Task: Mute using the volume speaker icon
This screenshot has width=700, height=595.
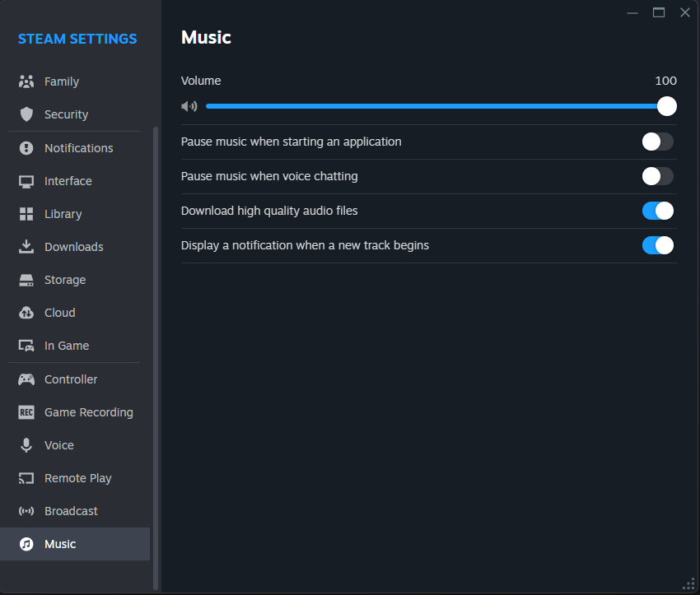Action: 189,106
